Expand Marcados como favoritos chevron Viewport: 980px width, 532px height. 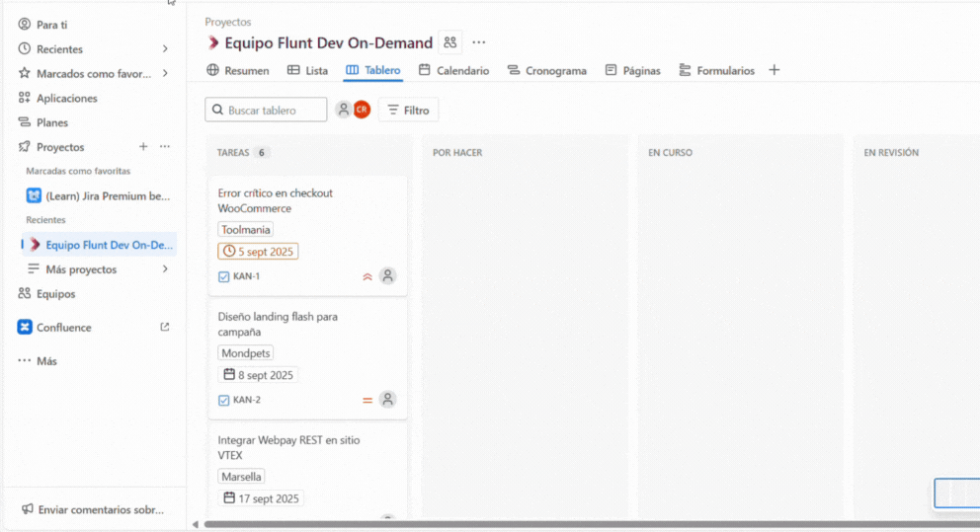(165, 74)
